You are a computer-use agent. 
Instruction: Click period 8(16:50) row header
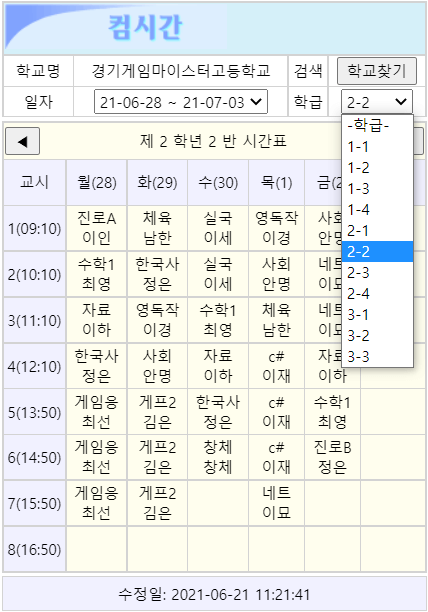35,549
